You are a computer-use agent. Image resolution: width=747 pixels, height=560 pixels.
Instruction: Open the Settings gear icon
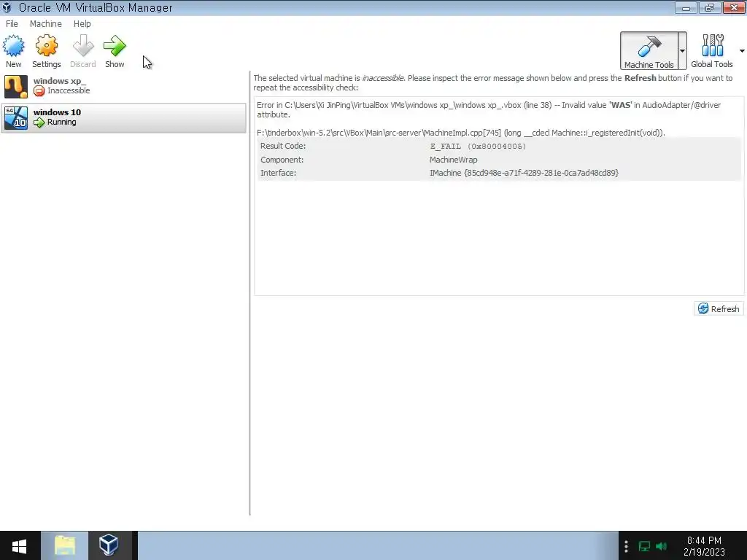pyautogui.click(x=46, y=46)
